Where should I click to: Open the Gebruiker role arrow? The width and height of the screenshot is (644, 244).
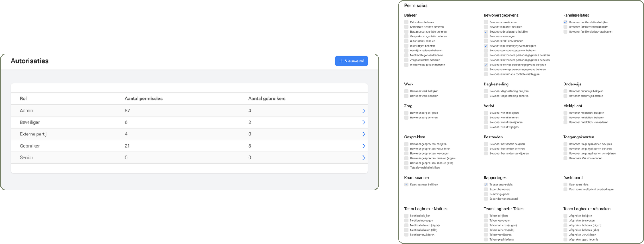[364, 146]
